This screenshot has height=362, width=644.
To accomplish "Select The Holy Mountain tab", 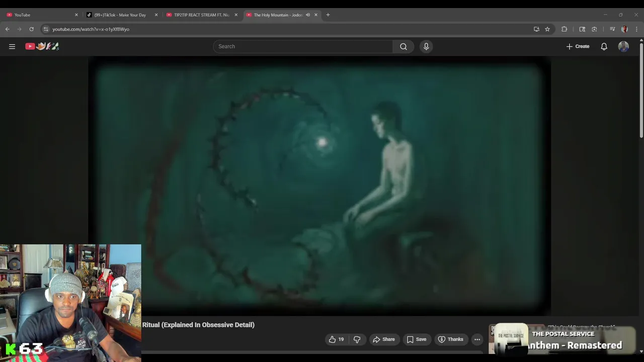I will coord(277,15).
